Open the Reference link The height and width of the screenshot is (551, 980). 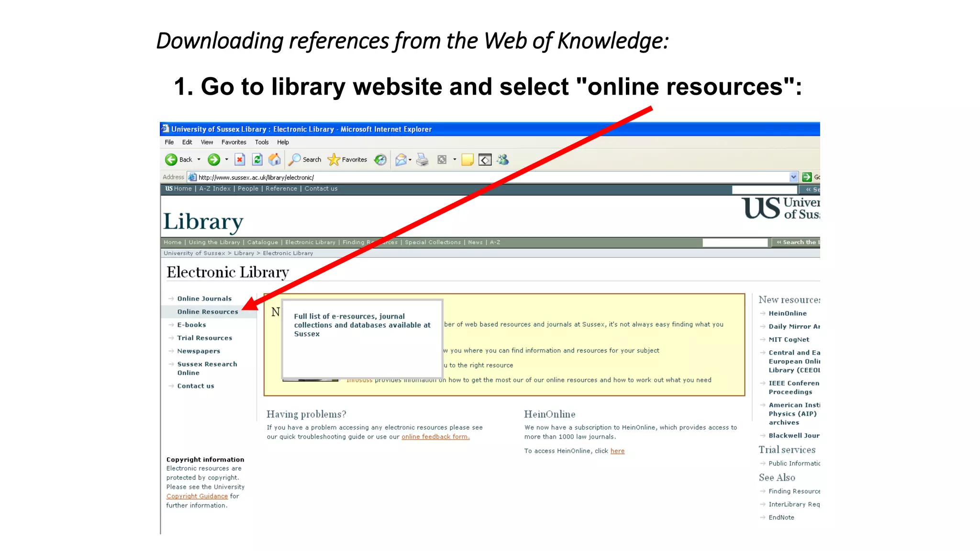(281, 188)
